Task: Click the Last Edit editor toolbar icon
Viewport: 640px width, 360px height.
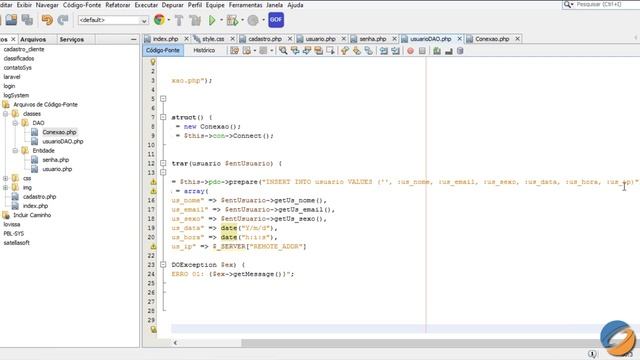Action: point(234,51)
